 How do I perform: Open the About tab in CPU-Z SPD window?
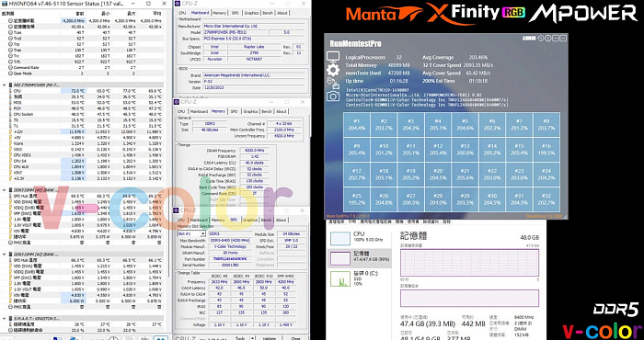point(282,220)
